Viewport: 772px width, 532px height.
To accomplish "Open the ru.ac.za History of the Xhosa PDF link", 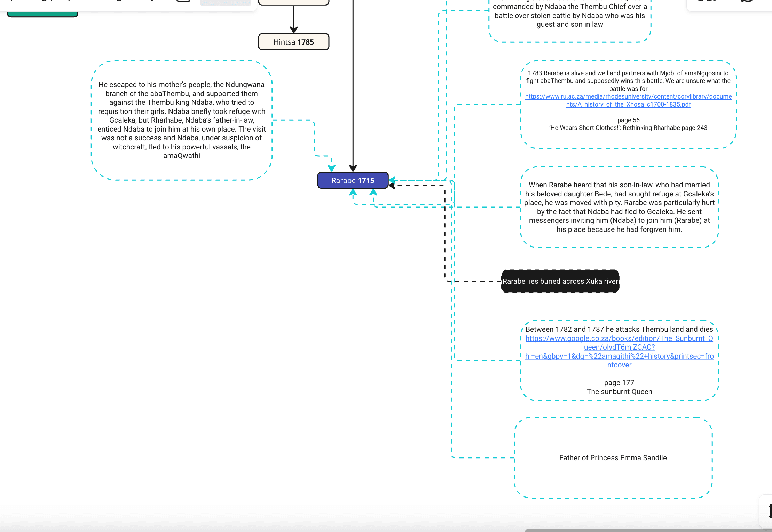I will pos(628,100).
